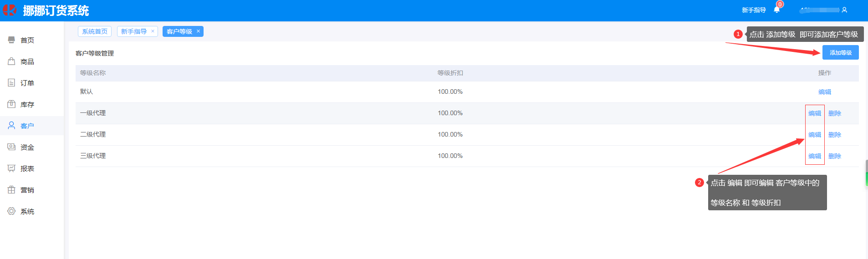Viewport: 868px width, 259px height.
Task: Edit the 默认 level row
Action: point(824,92)
